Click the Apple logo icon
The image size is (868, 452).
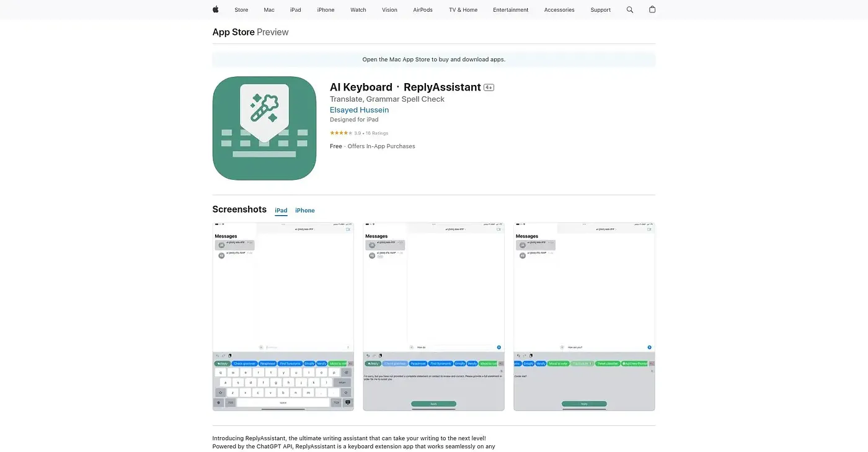point(216,9)
